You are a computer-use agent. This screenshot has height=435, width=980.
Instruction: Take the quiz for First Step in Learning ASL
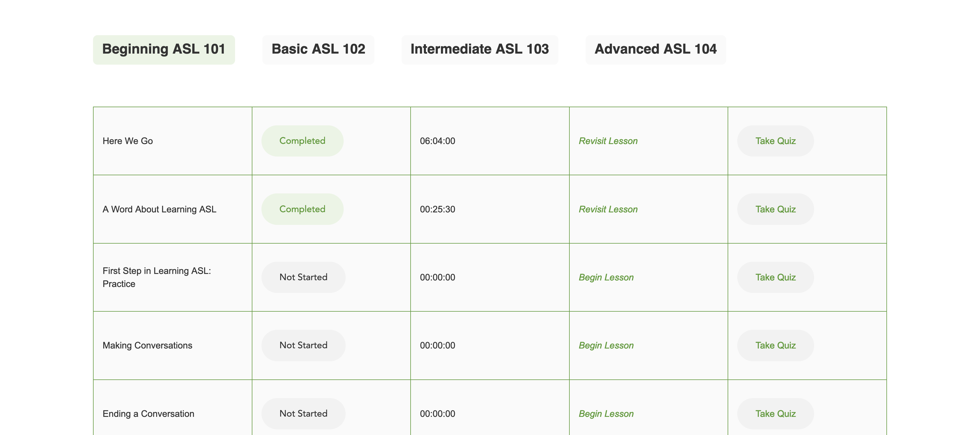(x=776, y=277)
